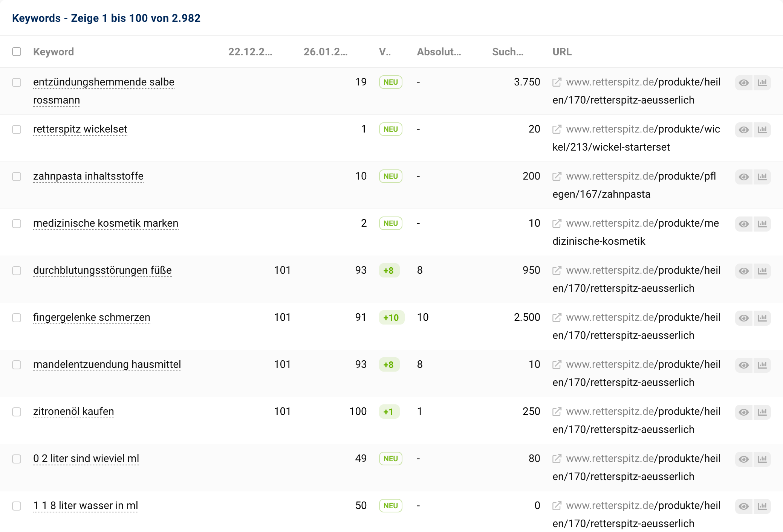Open keyword link fingergelenke schmerzen
Screen dimensions: 783x532
92,317
